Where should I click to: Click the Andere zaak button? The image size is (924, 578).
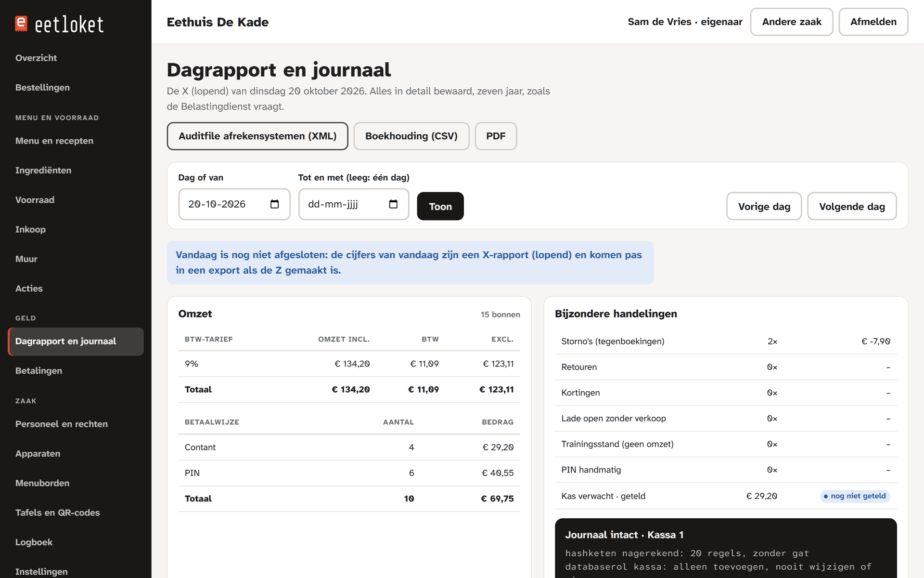click(x=792, y=22)
